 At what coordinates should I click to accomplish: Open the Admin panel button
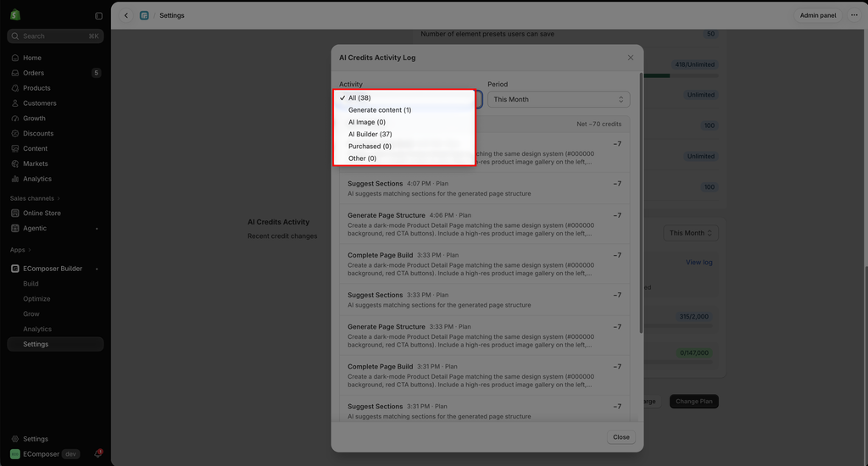click(x=818, y=15)
